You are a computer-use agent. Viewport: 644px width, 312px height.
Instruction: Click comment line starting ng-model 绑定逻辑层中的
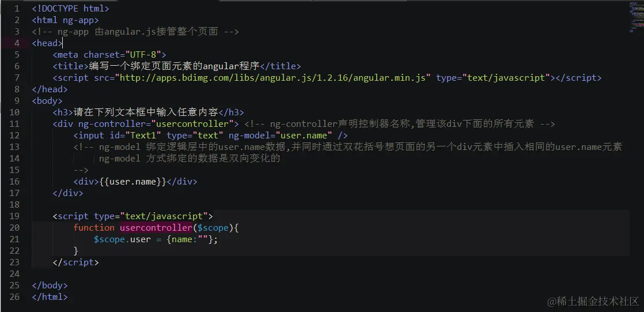(x=347, y=146)
